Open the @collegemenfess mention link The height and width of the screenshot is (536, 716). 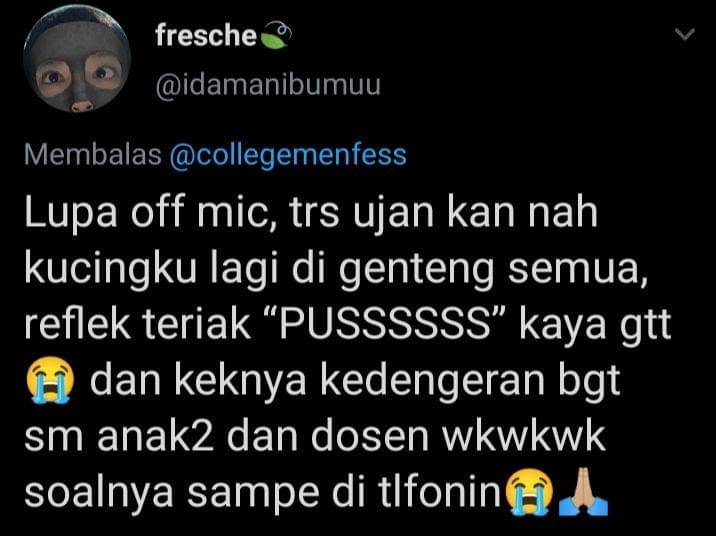coord(288,155)
